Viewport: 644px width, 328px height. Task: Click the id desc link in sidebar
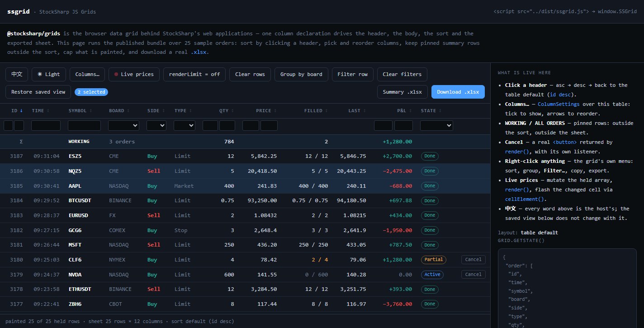pos(561,95)
